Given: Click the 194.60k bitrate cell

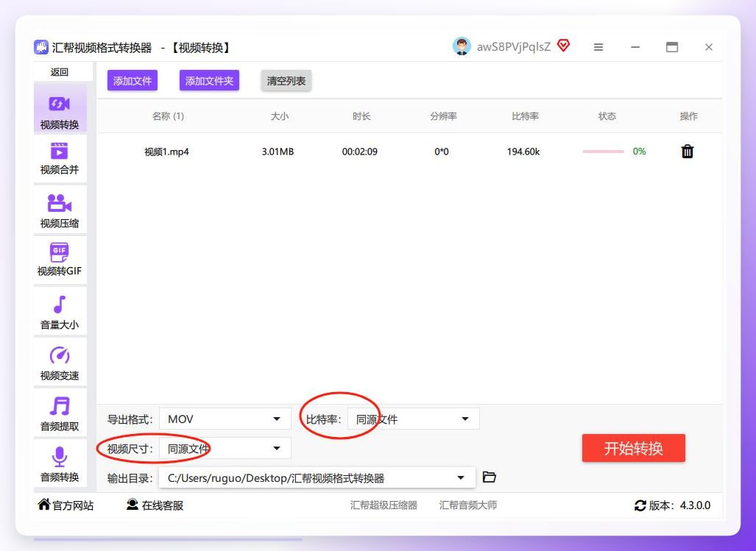Looking at the screenshot, I should pyautogui.click(x=523, y=152).
